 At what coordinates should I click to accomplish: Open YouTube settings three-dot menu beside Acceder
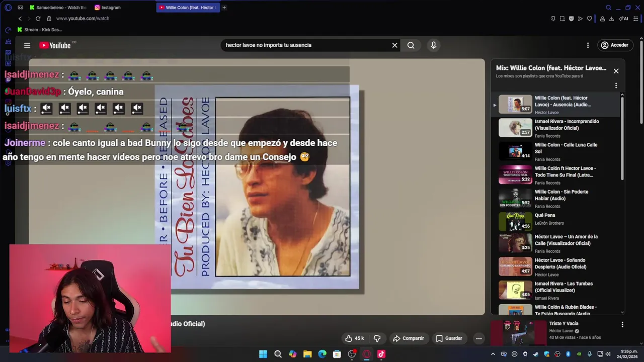click(588, 45)
